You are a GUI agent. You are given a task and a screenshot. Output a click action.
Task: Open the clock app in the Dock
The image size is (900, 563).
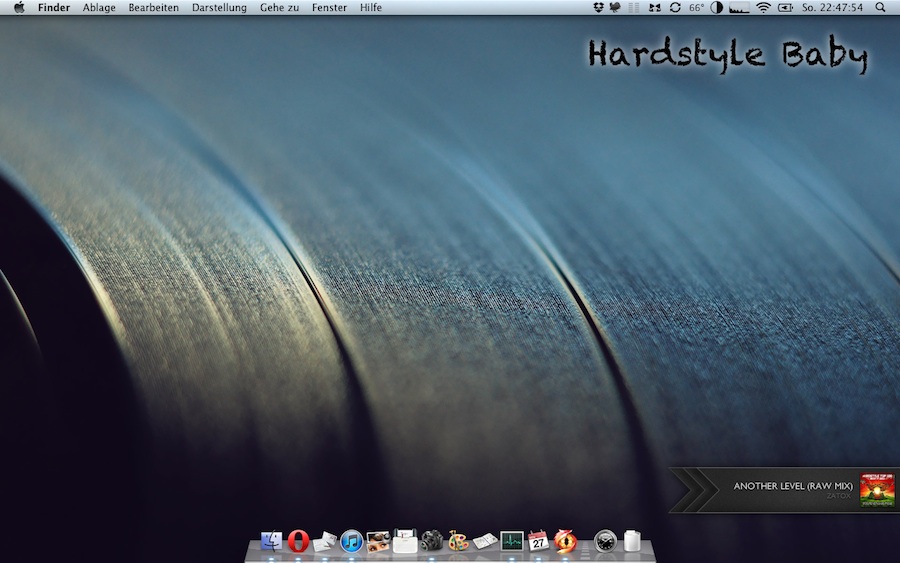pyautogui.click(x=605, y=541)
